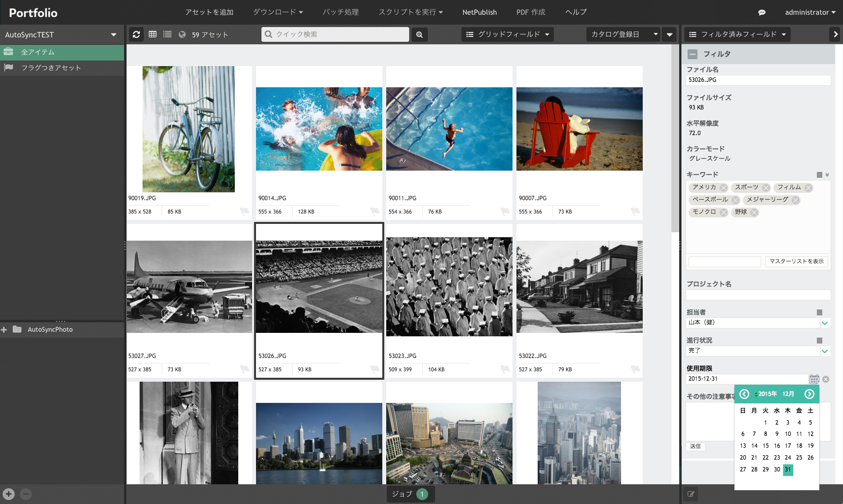Open the フィルタ済みフィールド dropdown

click(x=737, y=35)
